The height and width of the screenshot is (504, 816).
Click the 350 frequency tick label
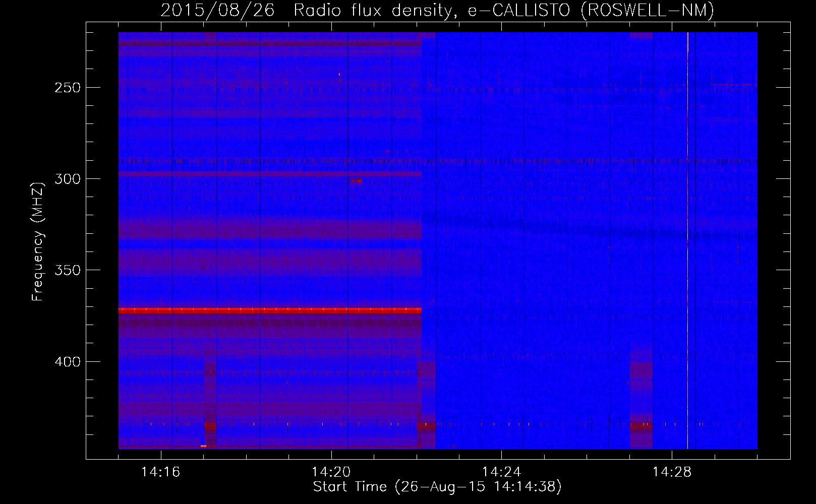click(68, 270)
